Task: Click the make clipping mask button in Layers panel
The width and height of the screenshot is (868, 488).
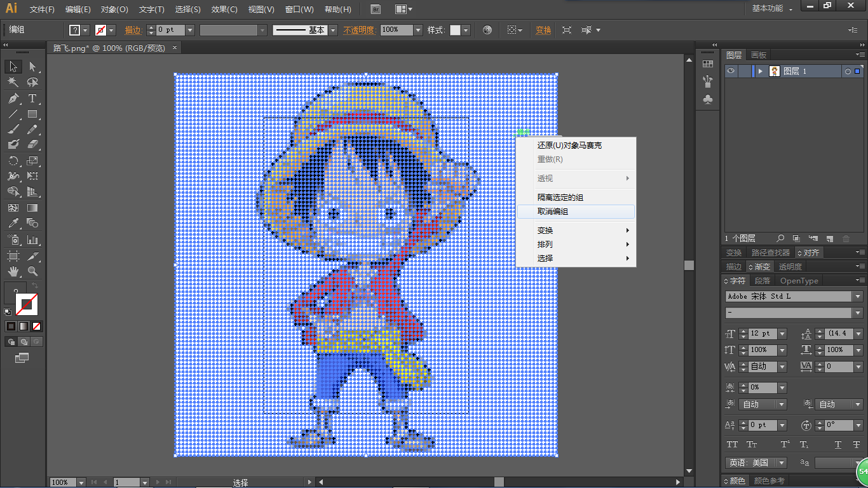Action: [x=797, y=238]
